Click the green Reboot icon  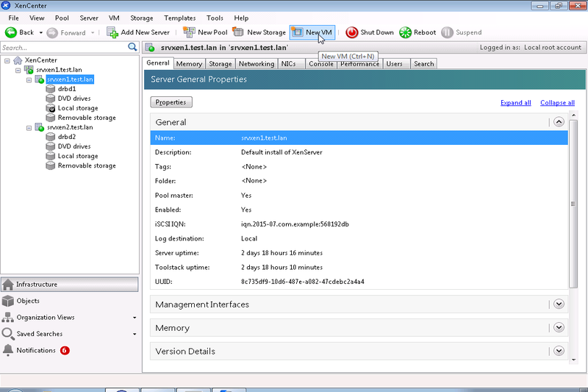point(406,32)
